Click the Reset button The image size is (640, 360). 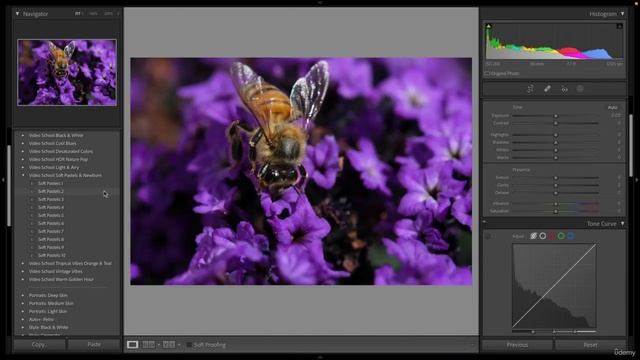(590, 345)
